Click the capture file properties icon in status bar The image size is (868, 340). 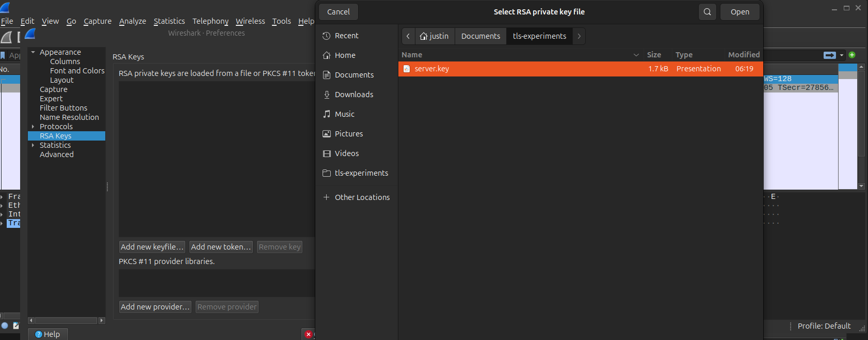(x=16, y=326)
